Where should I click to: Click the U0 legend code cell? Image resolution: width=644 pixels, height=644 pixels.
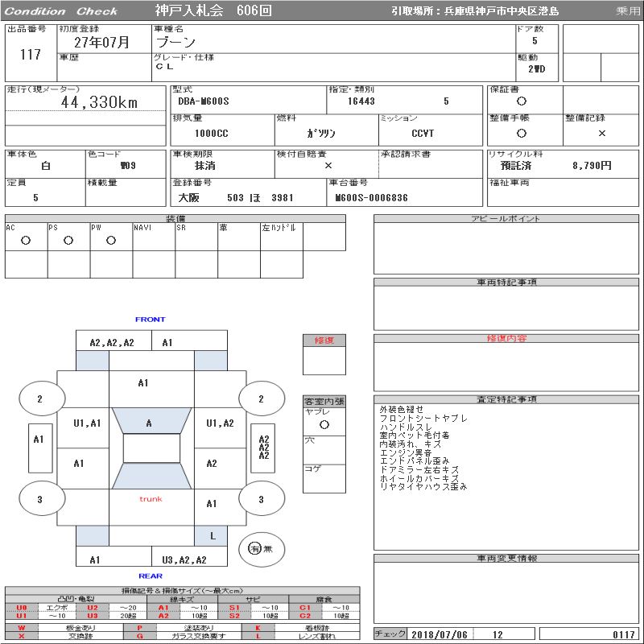tap(22, 607)
